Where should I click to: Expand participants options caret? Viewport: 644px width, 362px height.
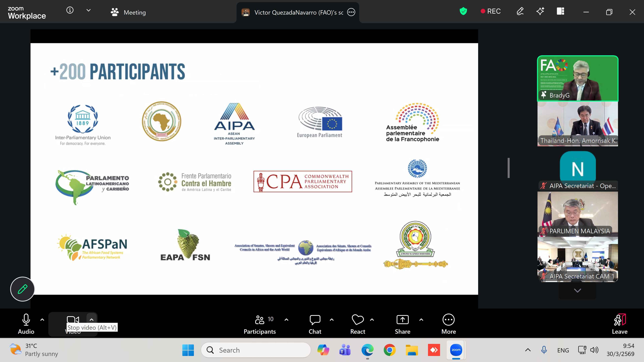point(286,320)
